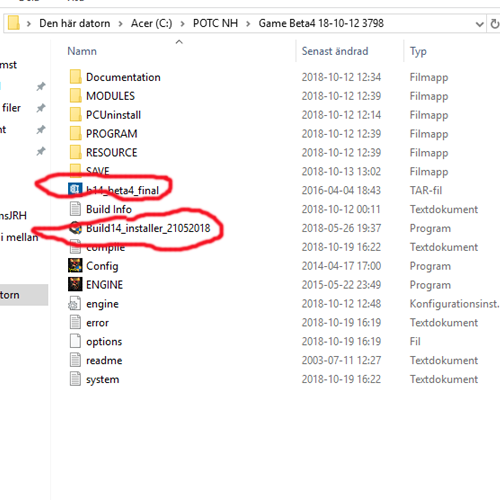
Task: Navigate to POTC NH breadcrumb
Action: [215, 23]
